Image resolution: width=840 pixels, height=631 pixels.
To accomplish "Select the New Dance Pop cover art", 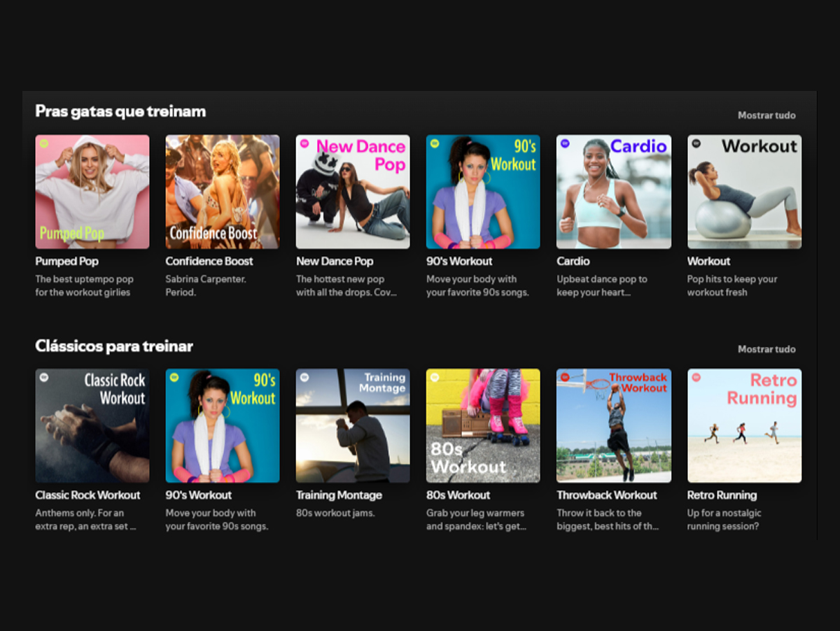I will (x=352, y=191).
